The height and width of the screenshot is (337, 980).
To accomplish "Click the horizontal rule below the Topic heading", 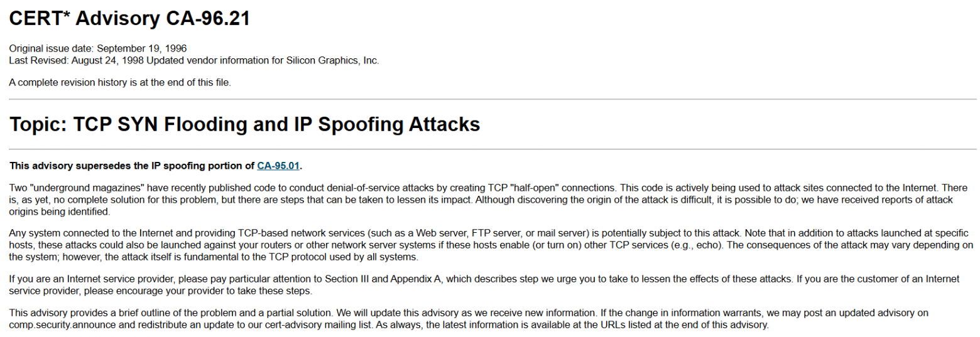I will [x=493, y=149].
